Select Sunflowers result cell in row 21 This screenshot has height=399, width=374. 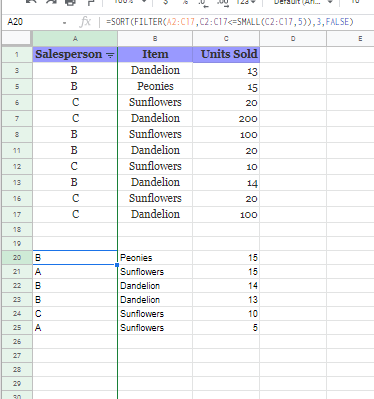pyautogui.click(x=155, y=271)
